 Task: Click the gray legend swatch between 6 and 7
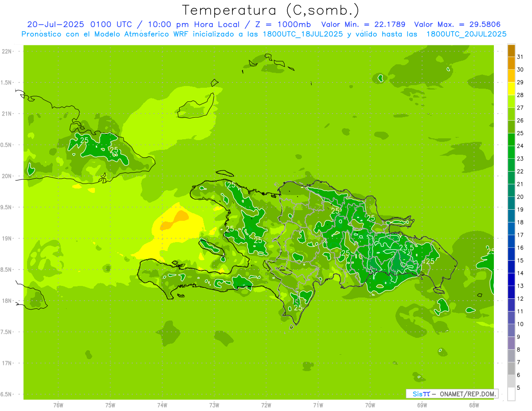511,369
